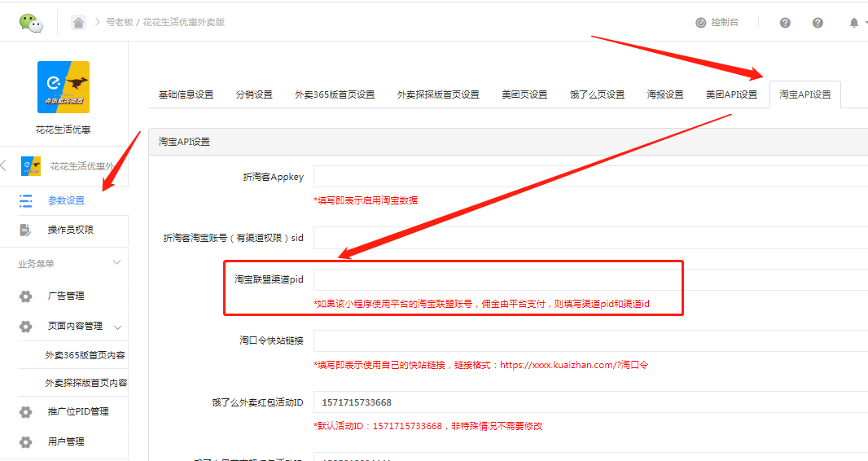This screenshot has height=461, width=868.
Task: Open the notification bell icon
Action: [x=854, y=23]
